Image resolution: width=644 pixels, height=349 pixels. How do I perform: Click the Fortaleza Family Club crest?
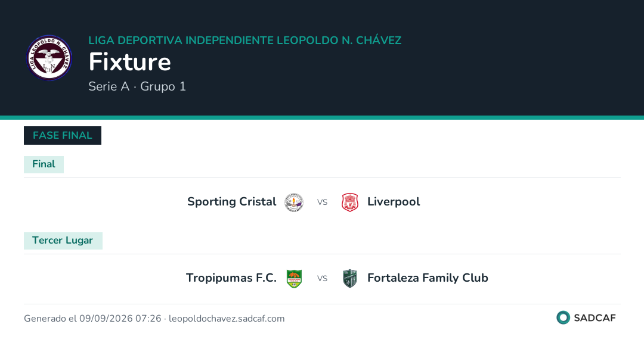[350, 279]
